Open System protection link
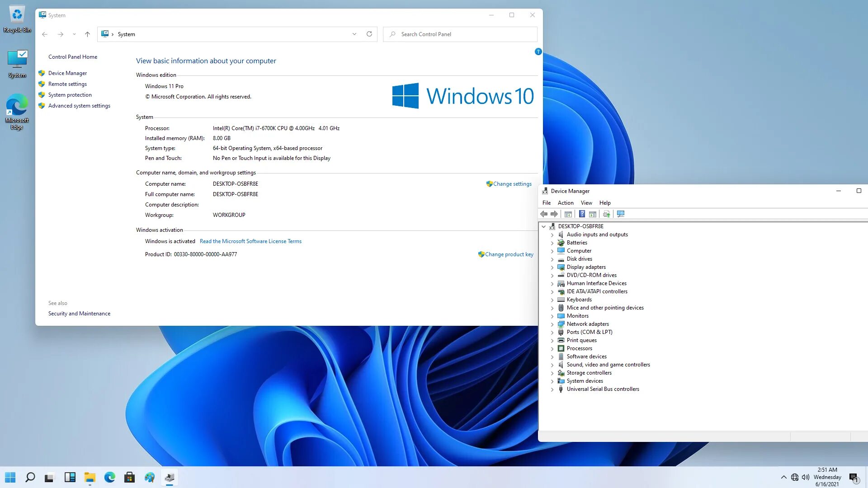The height and width of the screenshot is (488, 868). pos(70,95)
